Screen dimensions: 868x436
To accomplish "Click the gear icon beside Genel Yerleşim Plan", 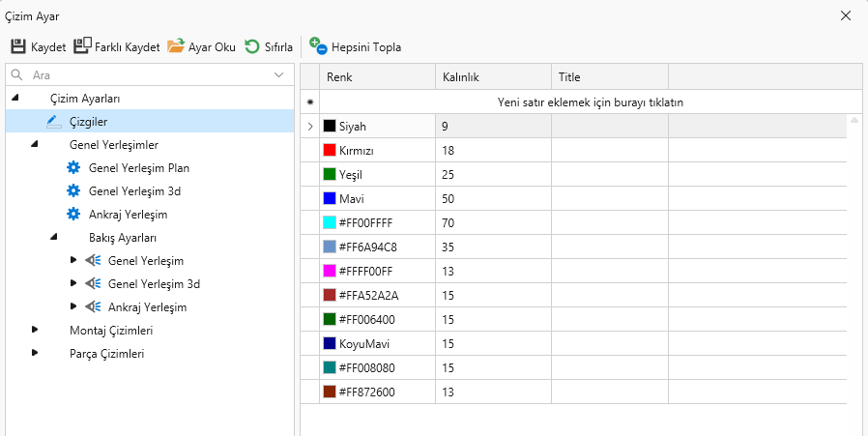I will [x=73, y=168].
